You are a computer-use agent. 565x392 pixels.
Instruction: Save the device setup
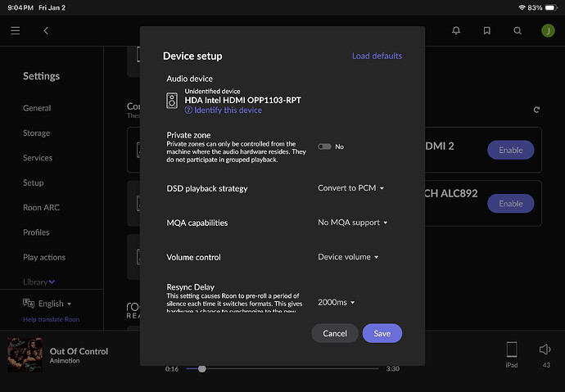click(382, 333)
